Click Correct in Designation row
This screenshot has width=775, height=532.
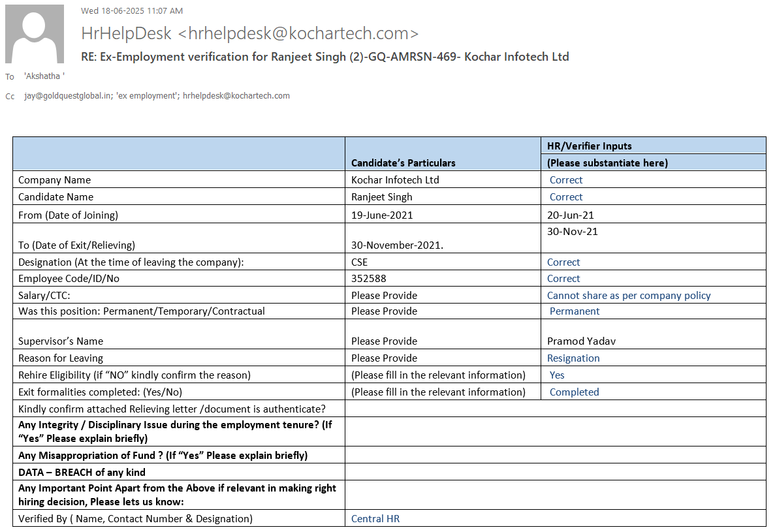pyautogui.click(x=563, y=262)
